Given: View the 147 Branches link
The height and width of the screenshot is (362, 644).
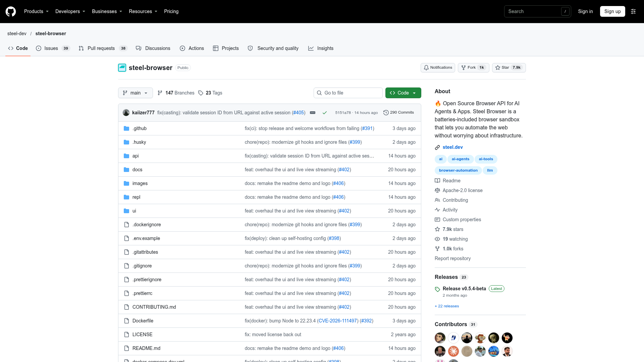Looking at the screenshot, I should tap(176, 93).
